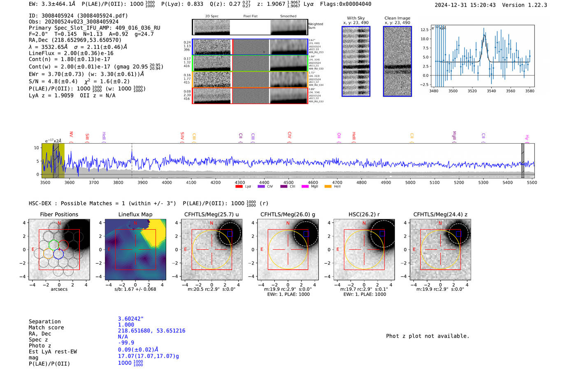Select the orange-bordered 2D fiber spectrum row

point(250,79)
